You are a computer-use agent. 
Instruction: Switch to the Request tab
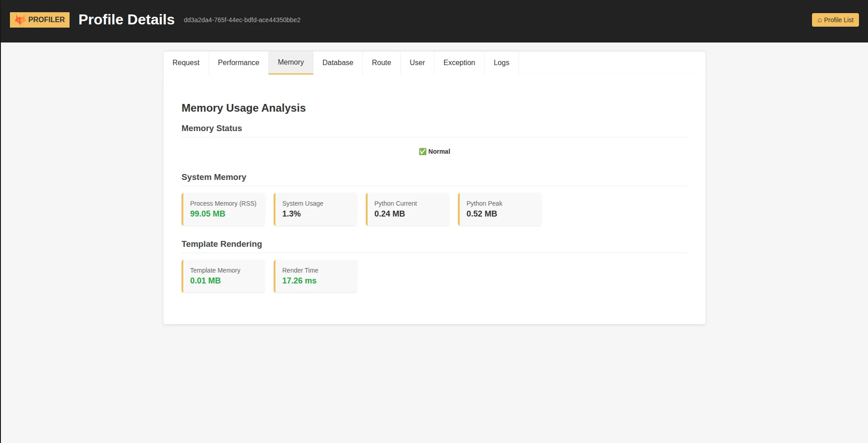coord(186,63)
